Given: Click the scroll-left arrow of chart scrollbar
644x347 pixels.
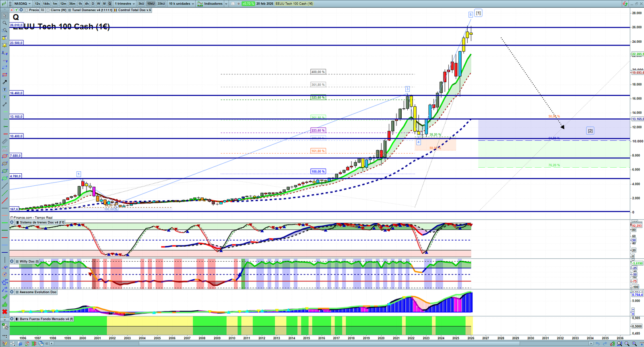Looking at the screenshot, I should [x=52, y=344].
